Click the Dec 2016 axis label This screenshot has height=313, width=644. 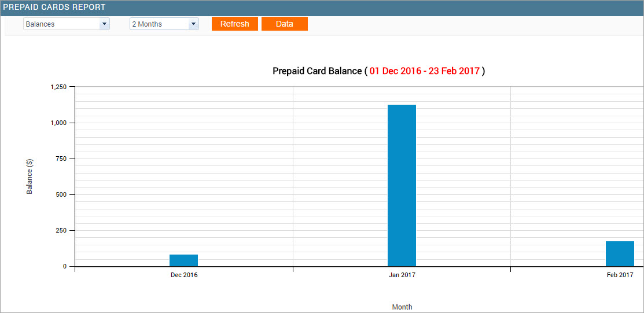click(184, 275)
